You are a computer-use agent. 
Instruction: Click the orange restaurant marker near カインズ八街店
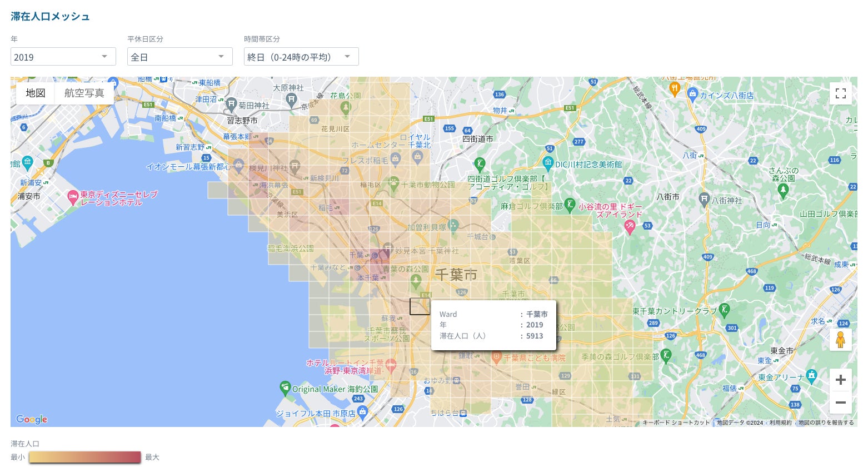pyautogui.click(x=675, y=89)
